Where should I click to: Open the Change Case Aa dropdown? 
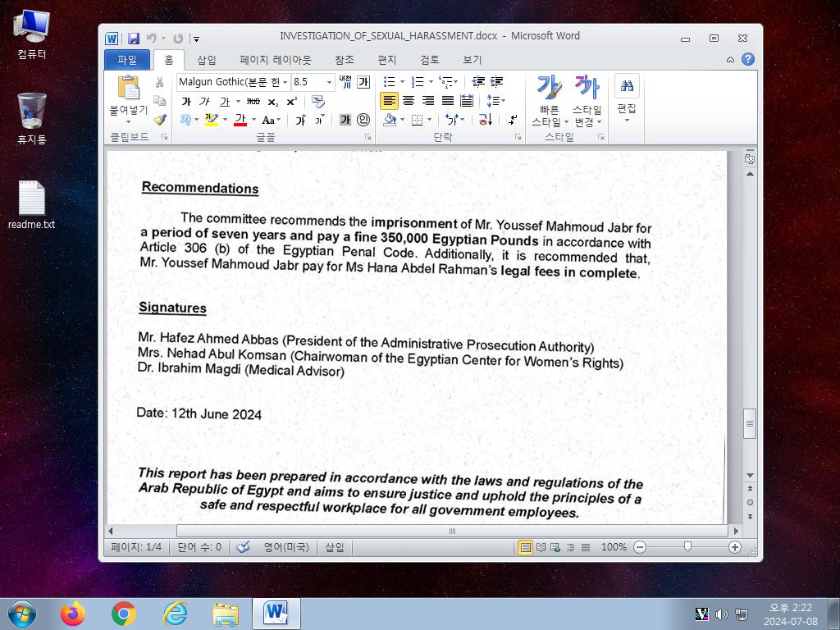[x=271, y=120]
